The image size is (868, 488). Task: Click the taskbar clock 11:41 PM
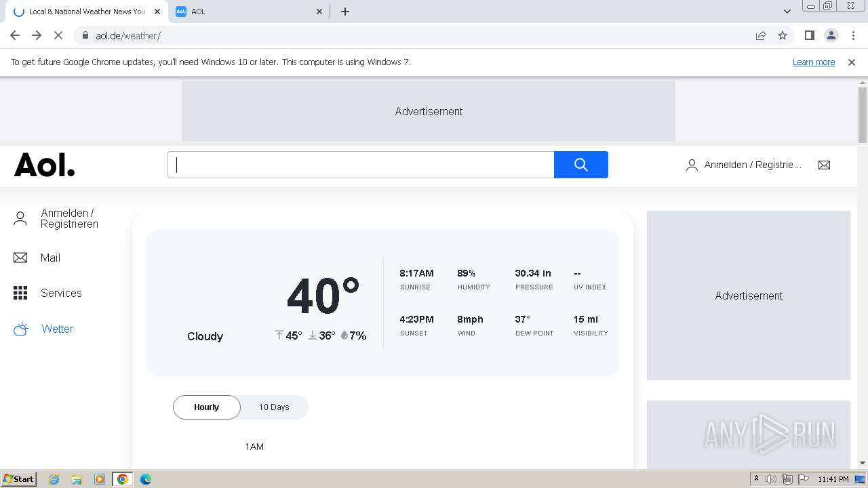(x=833, y=479)
